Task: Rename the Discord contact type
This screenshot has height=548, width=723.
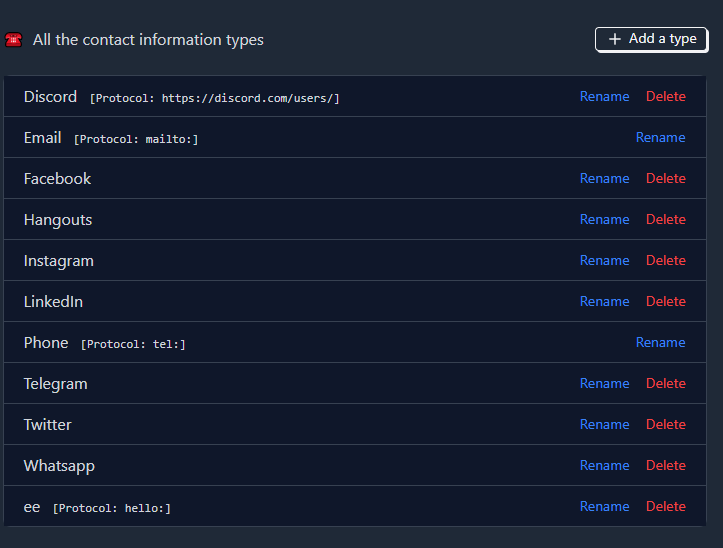Action: tap(604, 96)
